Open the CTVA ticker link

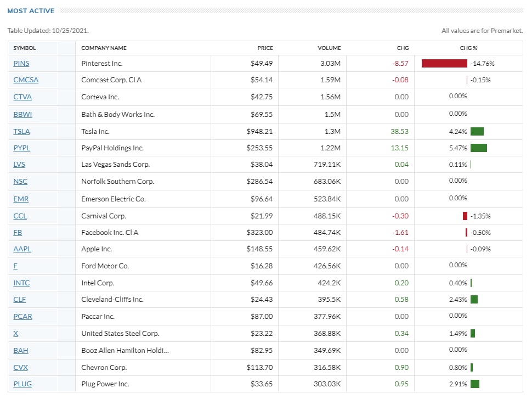click(x=22, y=97)
